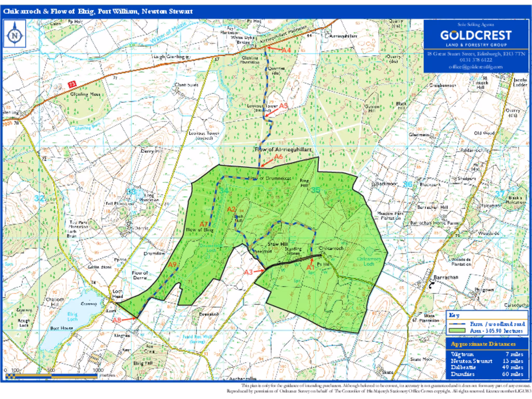
Task: Click the A3 access point marker
Action: (248, 272)
